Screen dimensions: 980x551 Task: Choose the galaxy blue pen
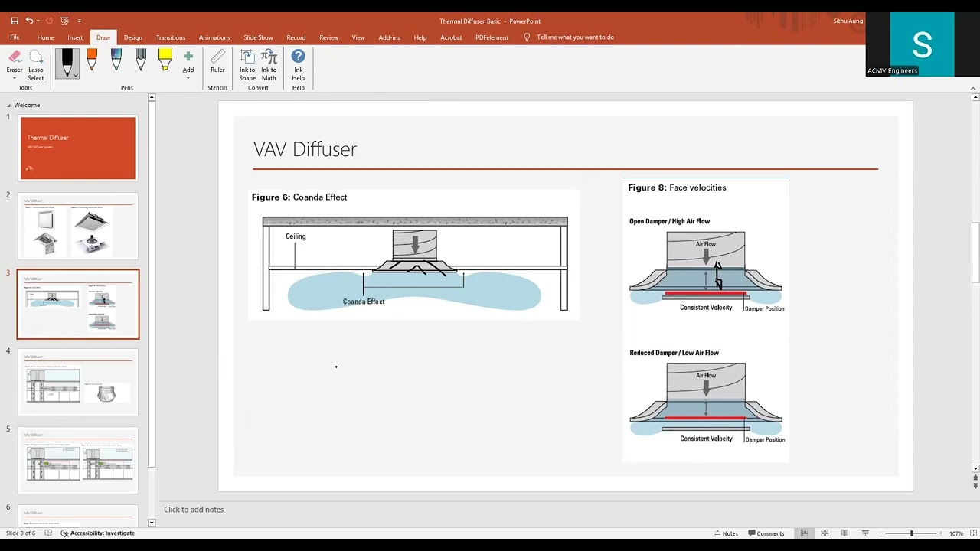(x=116, y=61)
